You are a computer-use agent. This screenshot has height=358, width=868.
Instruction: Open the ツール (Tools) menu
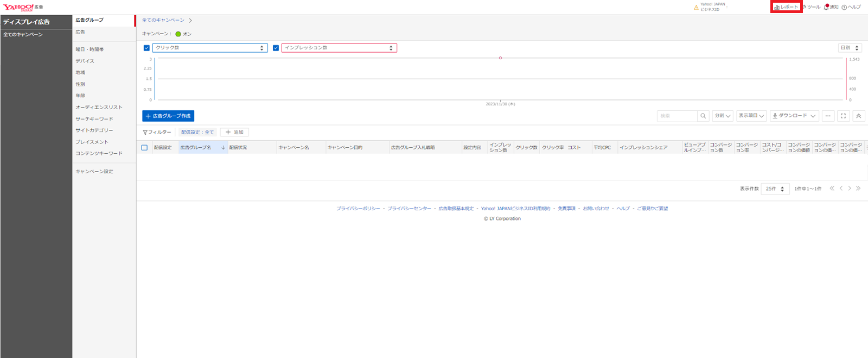pyautogui.click(x=812, y=7)
